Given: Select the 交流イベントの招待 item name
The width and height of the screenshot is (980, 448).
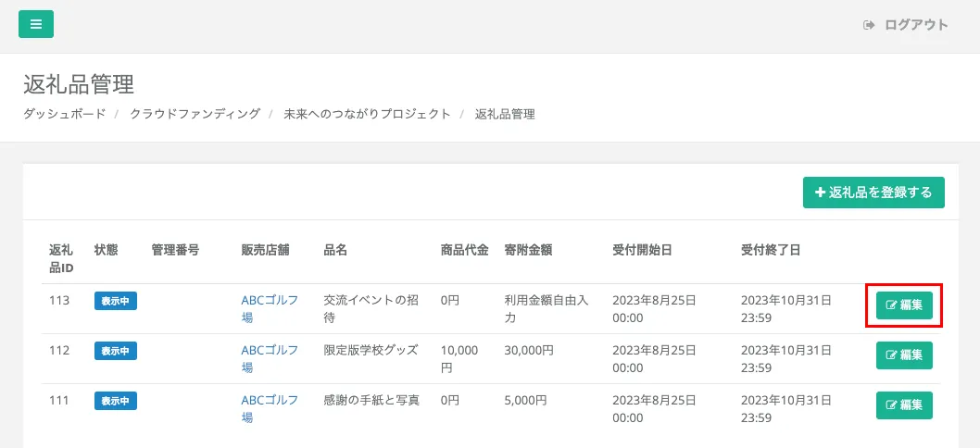Looking at the screenshot, I should (371, 308).
